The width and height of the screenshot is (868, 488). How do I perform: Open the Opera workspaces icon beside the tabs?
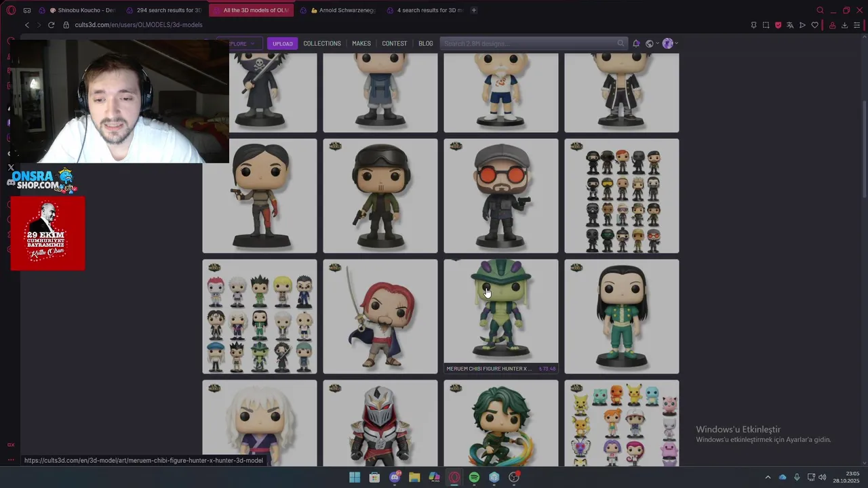(27, 10)
